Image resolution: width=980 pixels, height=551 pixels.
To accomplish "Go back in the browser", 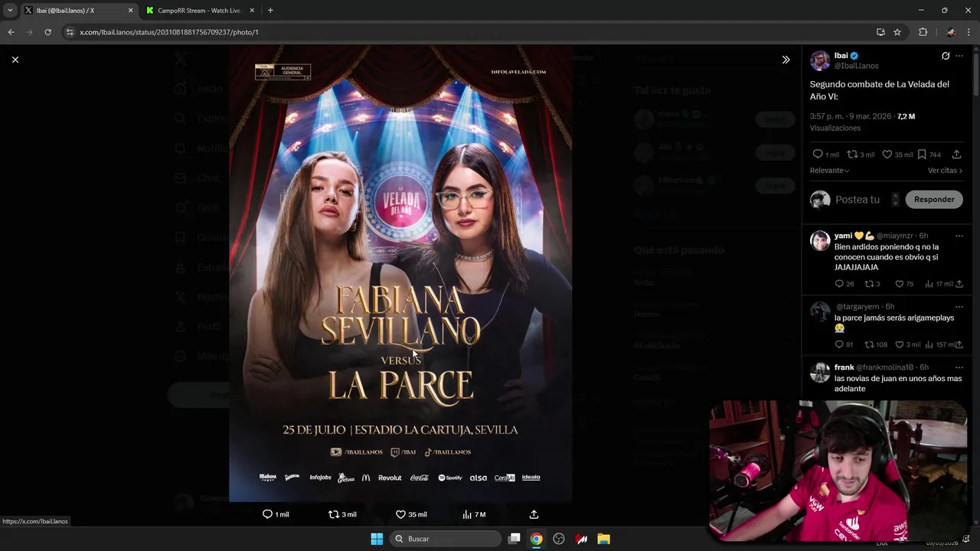I will click(11, 32).
